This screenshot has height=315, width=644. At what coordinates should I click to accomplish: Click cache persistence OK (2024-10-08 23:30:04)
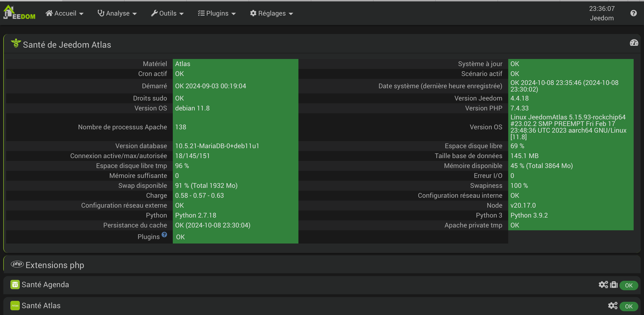[x=213, y=225]
